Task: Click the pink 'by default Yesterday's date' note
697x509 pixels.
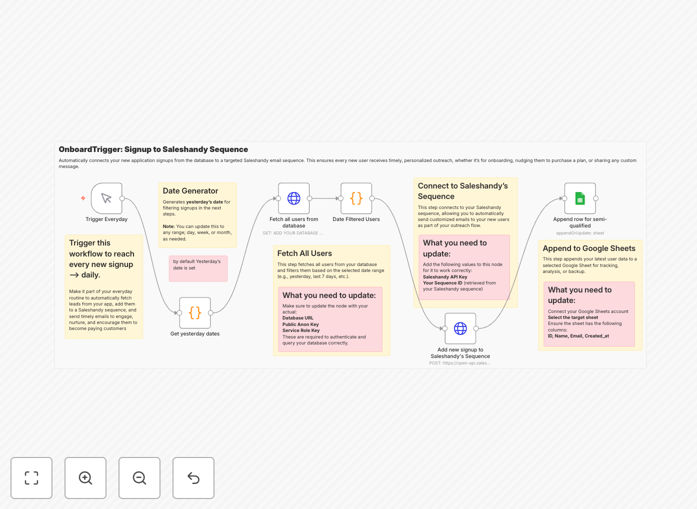Action: pyautogui.click(x=198, y=268)
